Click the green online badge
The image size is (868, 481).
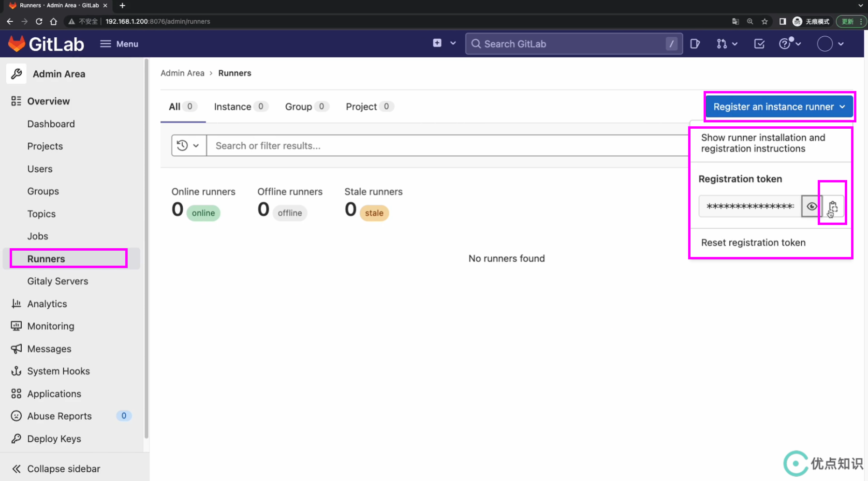point(203,213)
